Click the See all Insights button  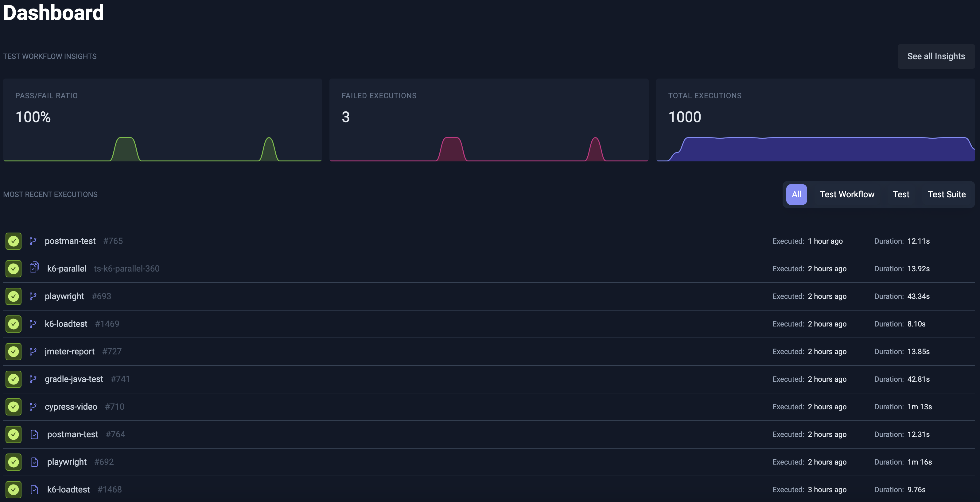[936, 56]
